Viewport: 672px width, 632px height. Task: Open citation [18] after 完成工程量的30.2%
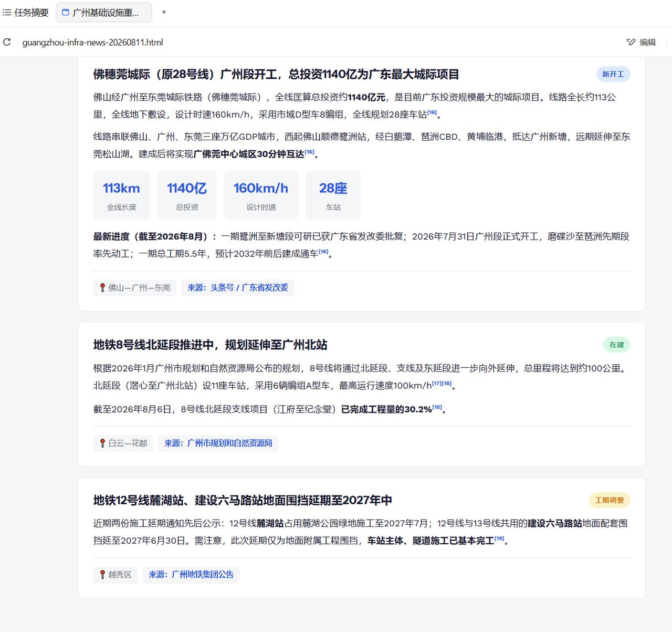[437, 407]
